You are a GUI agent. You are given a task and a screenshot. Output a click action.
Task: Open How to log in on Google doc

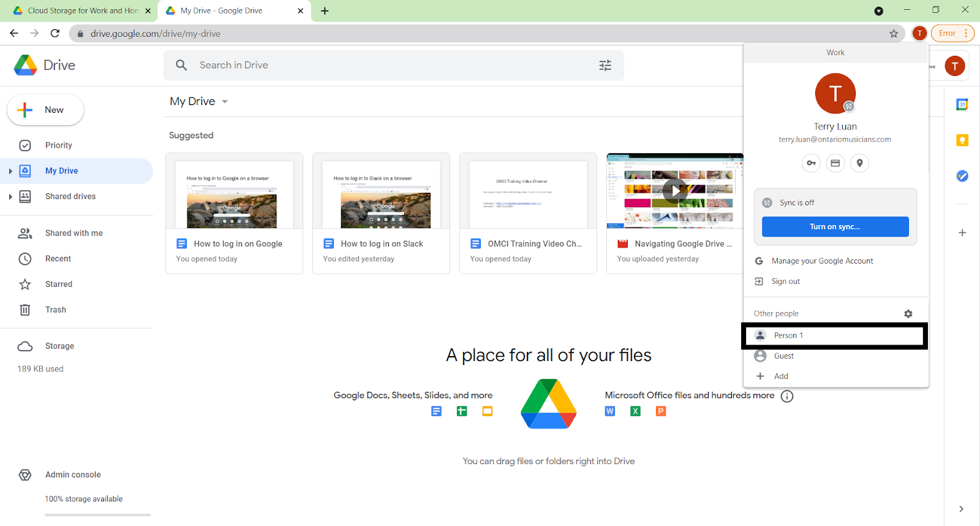pos(234,213)
